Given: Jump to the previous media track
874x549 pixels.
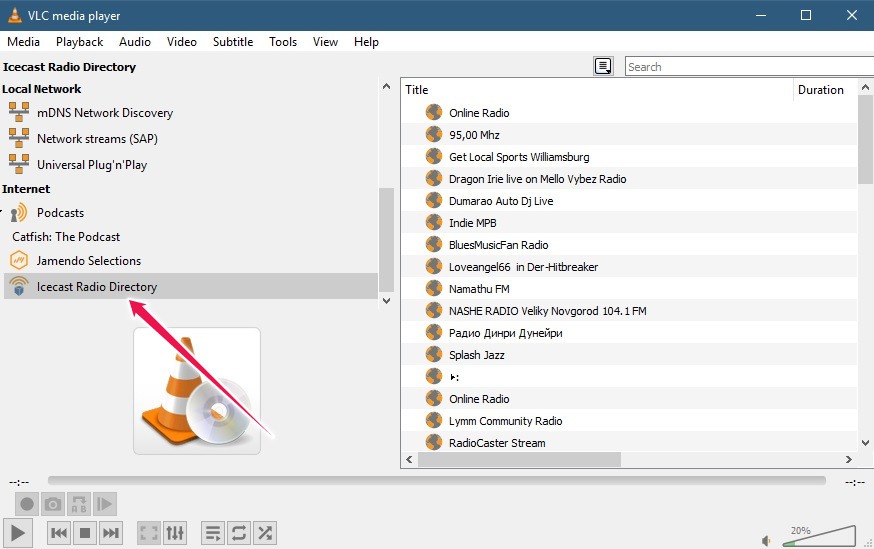Looking at the screenshot, I should click(x=59, y=533).
